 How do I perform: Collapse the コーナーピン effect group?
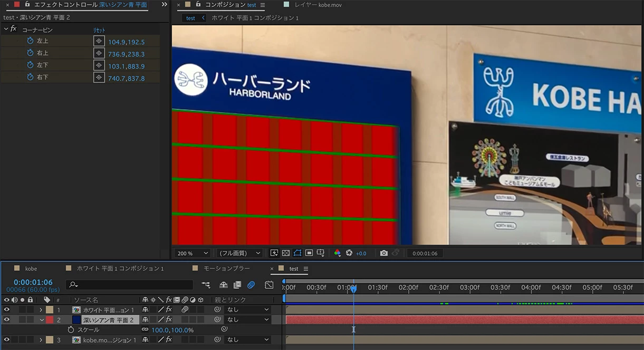[x=6, y=30]
